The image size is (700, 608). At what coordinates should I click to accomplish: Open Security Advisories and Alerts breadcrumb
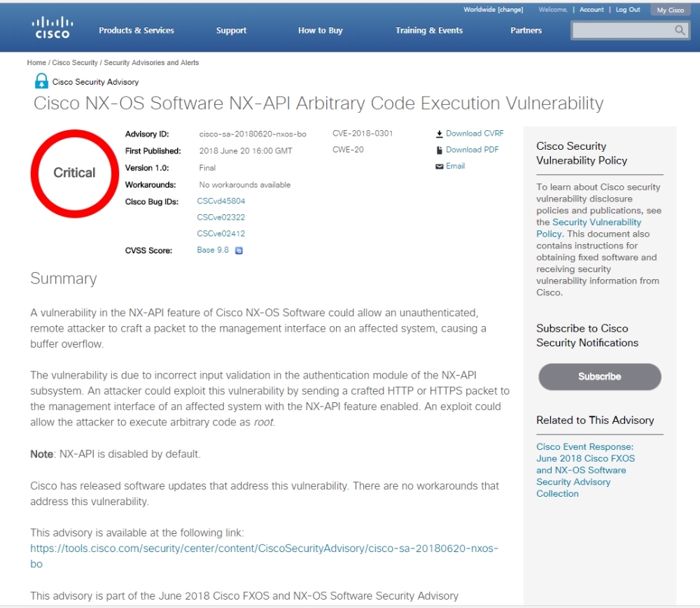pyautogui.click(x=151, y=62)
